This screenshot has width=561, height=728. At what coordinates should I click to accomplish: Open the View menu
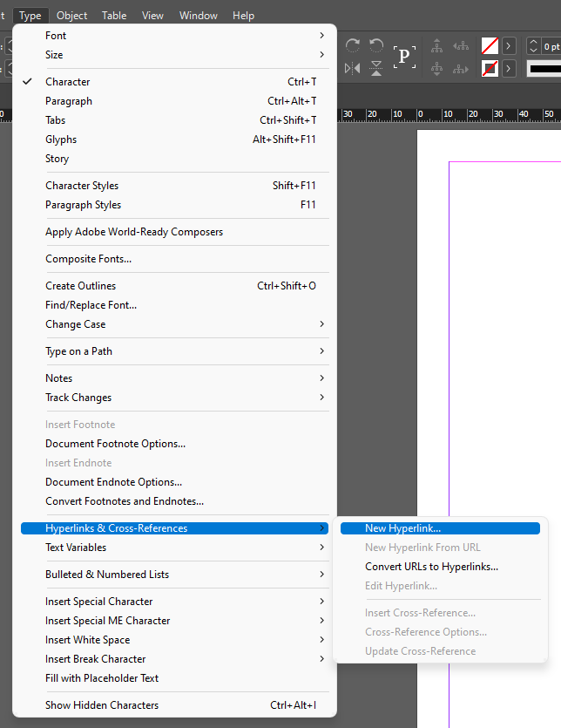coord(152,16)
